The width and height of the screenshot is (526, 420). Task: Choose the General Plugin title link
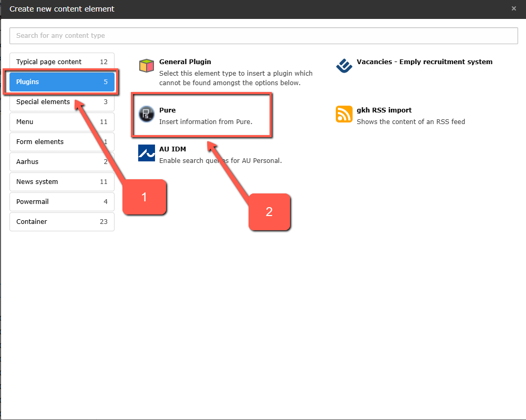click(185, 62)
